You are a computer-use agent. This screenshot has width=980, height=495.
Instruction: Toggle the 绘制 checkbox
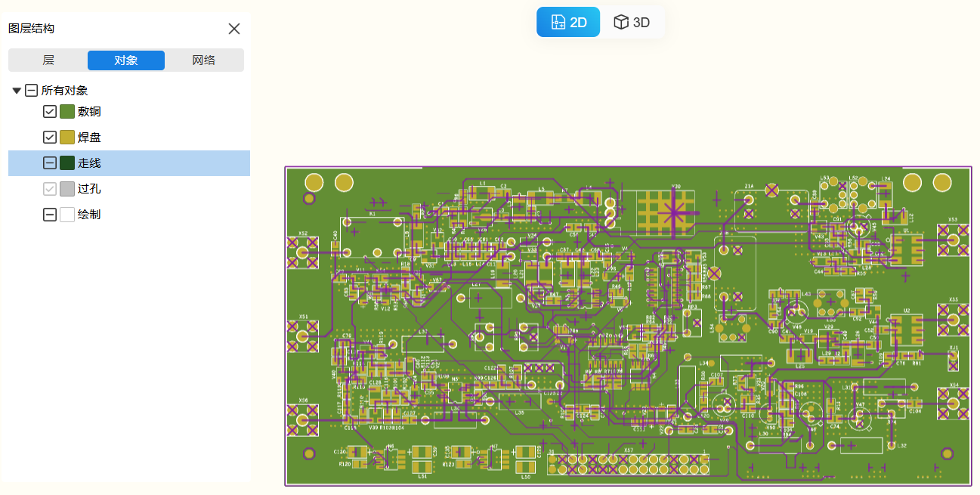click(50, 215)
